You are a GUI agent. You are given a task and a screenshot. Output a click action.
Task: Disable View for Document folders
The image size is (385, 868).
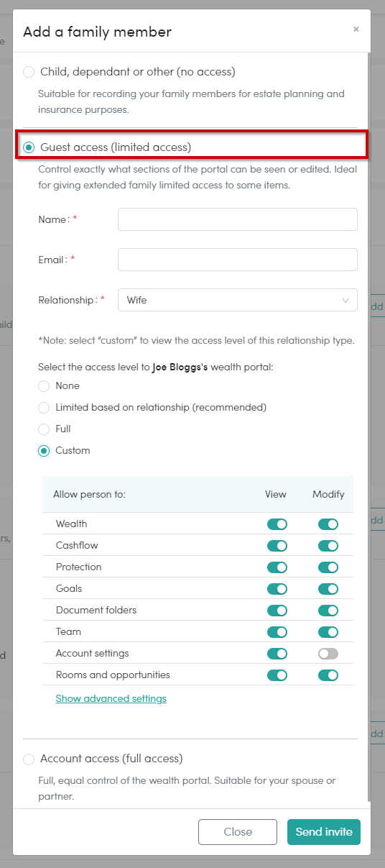pyautogui.click(x=277, y=611)
